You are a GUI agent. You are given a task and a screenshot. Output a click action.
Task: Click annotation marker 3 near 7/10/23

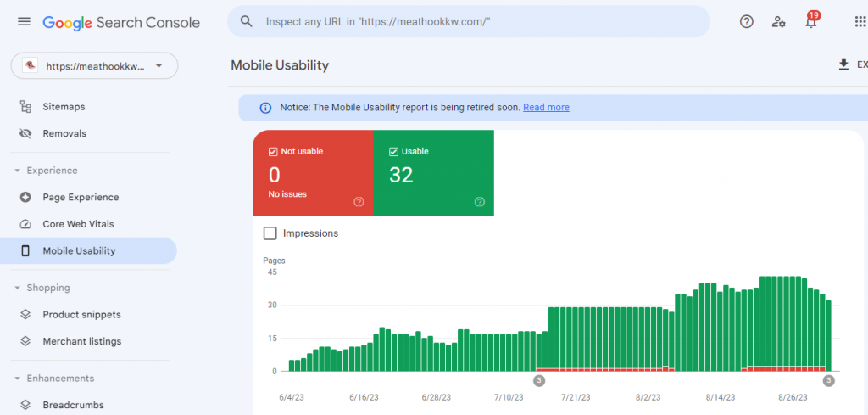pos(538,381)
